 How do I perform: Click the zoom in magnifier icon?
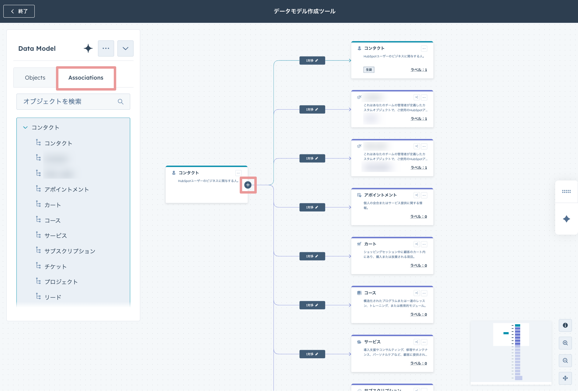[x=565, y=343]
